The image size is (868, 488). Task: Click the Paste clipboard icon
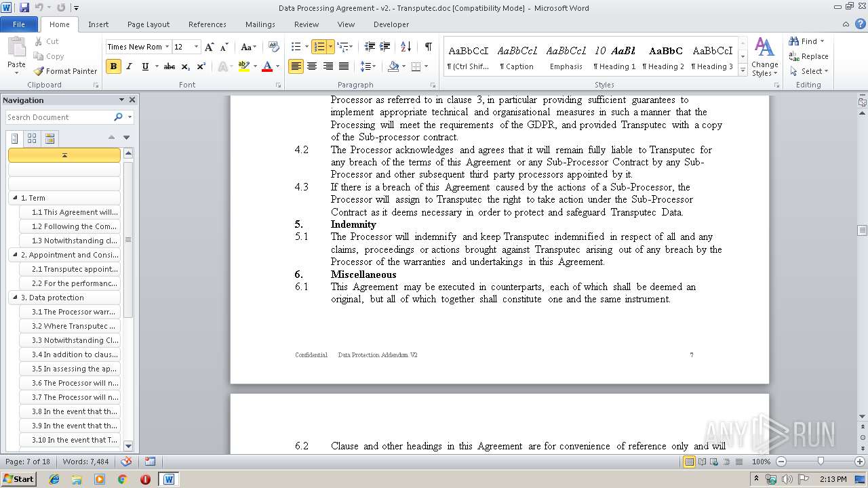tap(16, 47)
